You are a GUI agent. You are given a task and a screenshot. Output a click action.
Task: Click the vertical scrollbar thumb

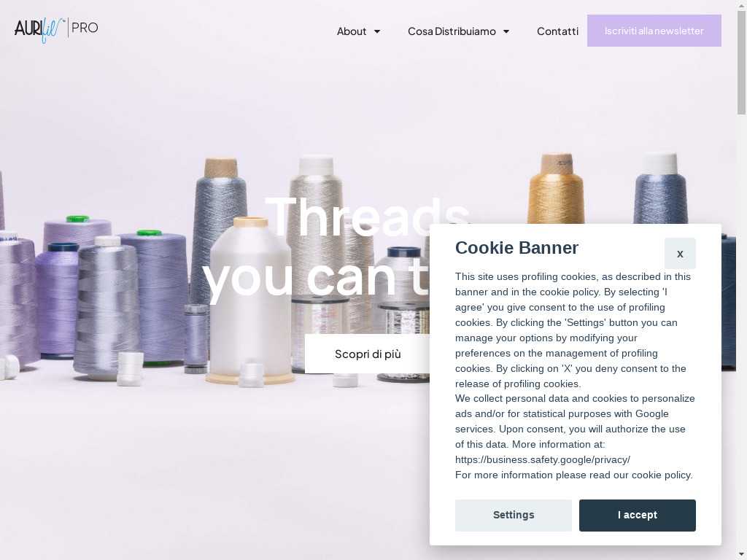[741, 62]
